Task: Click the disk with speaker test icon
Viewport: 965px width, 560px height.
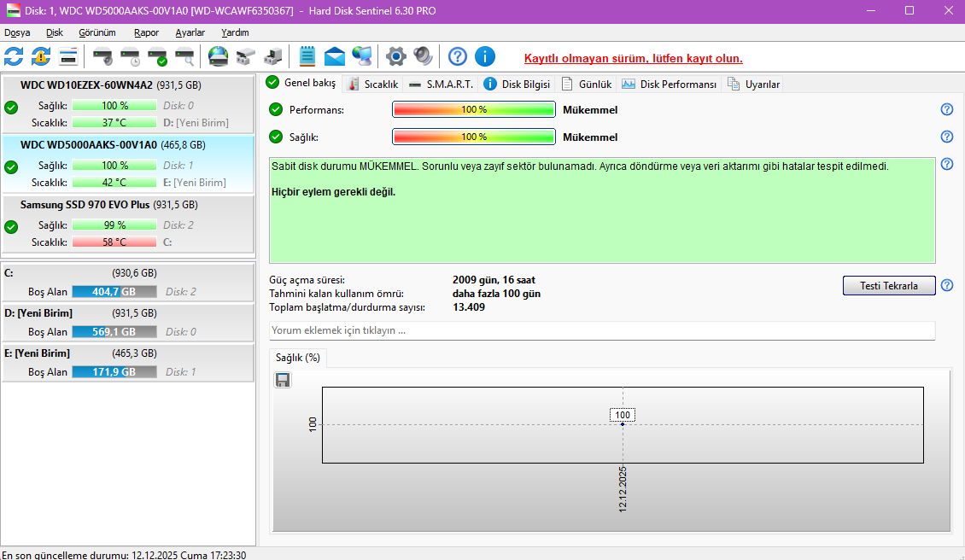Action: coord(102,56)
